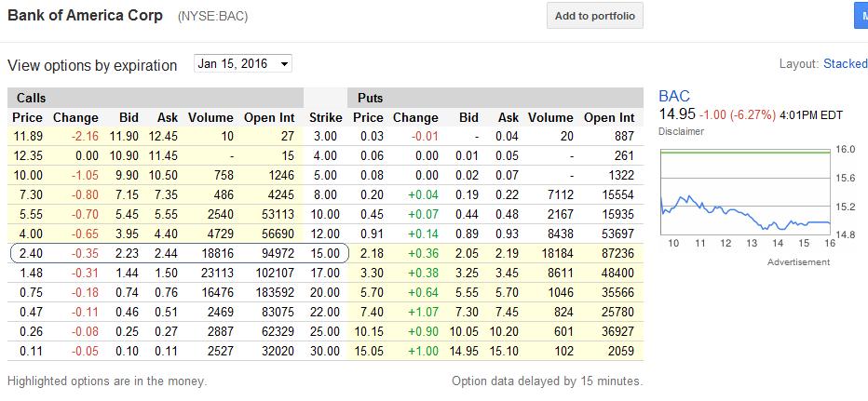Click the blue button at the top right edge
Viewport: 868px width, 401px height.
(861, 16)
